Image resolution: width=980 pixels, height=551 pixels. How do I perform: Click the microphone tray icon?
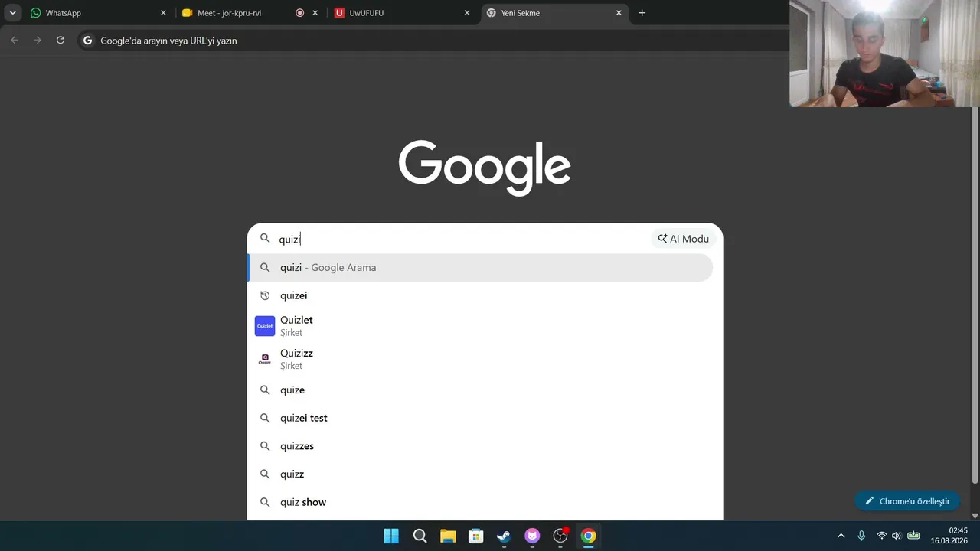tap(861, 536)
